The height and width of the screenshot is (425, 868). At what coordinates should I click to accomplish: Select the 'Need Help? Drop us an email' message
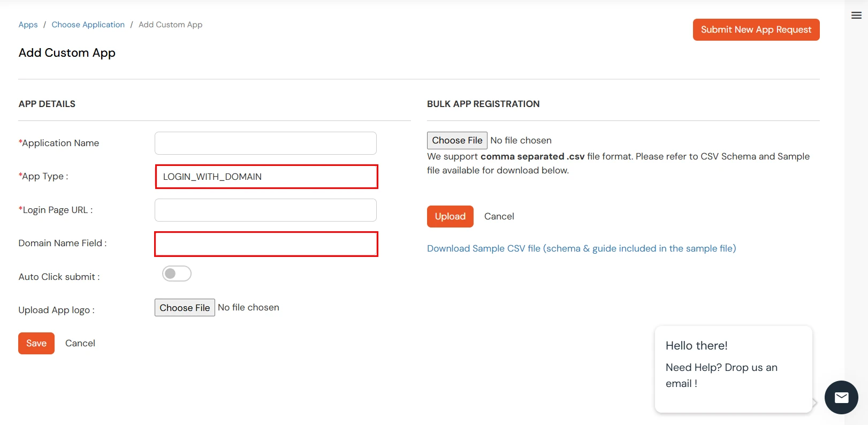coord(721,375)
